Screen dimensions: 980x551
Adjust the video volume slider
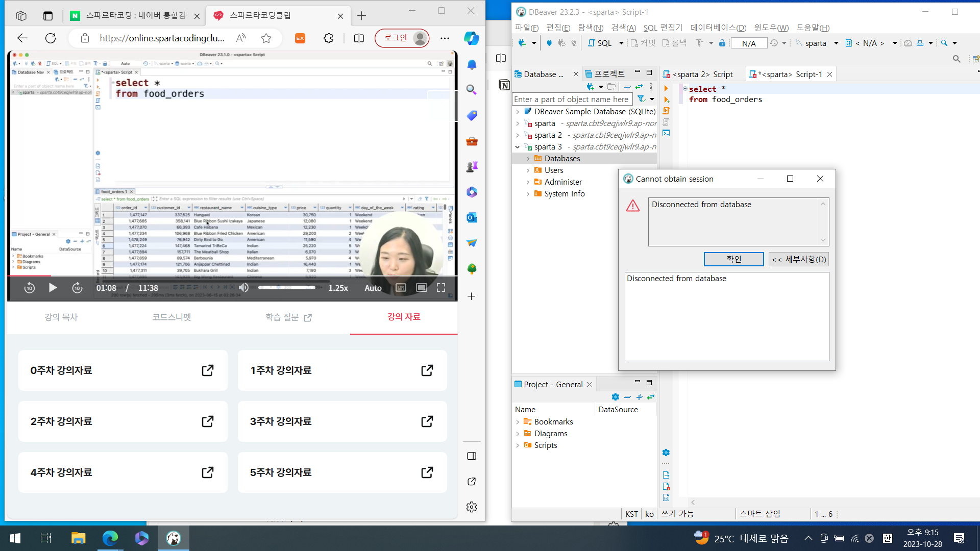coord(287,288)
